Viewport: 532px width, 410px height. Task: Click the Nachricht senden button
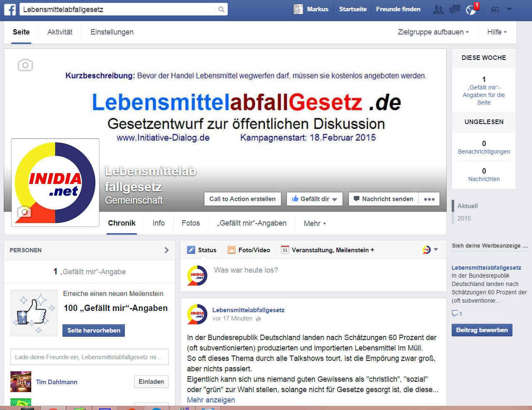pyautogui.click(x=383, y=199)
